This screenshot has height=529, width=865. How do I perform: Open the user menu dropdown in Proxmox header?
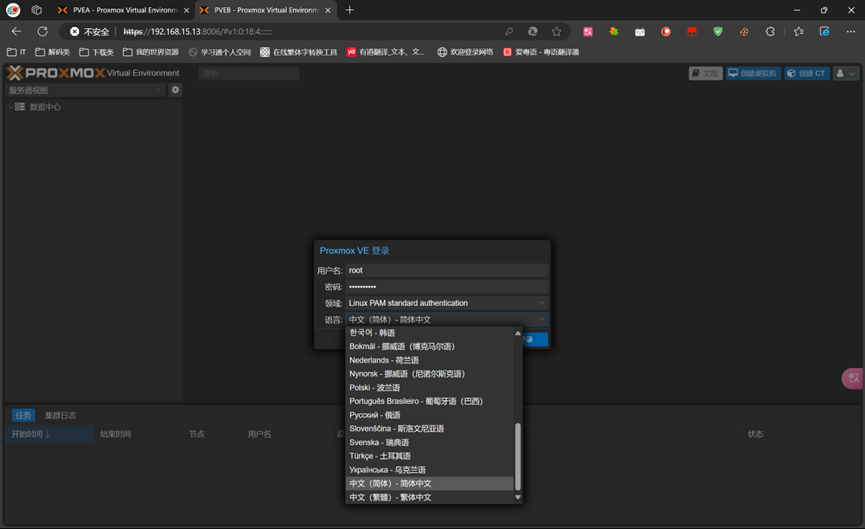tap(846, 73)
